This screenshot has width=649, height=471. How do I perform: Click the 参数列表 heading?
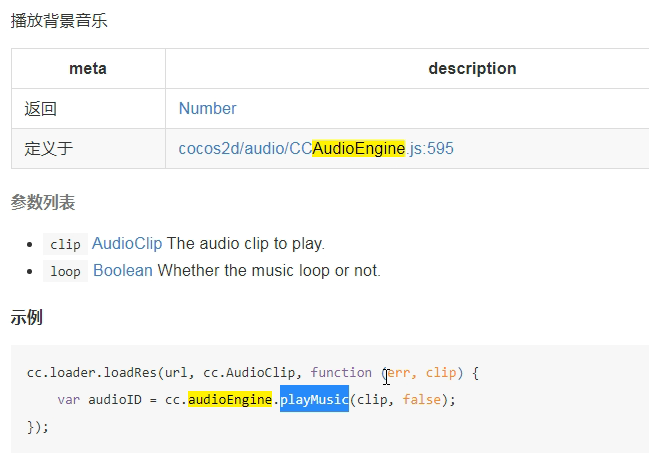click(43, 202)
